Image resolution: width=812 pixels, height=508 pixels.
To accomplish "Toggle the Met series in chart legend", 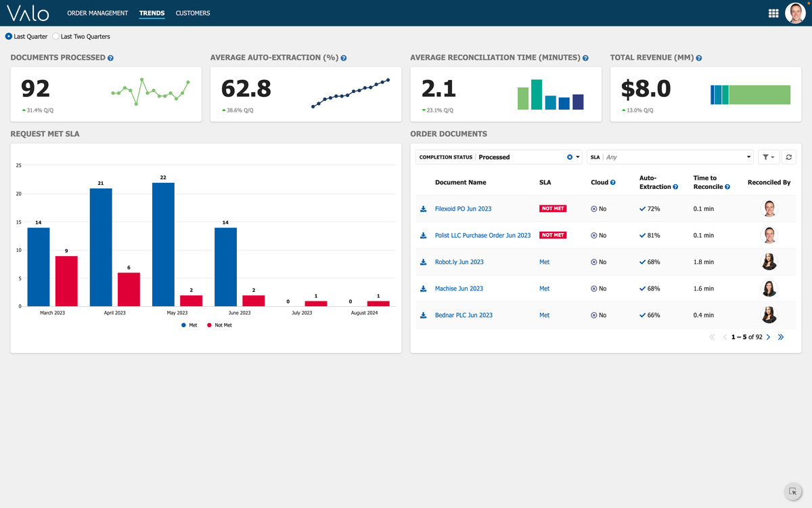I will pyautogui.click(x=189, y=326).
